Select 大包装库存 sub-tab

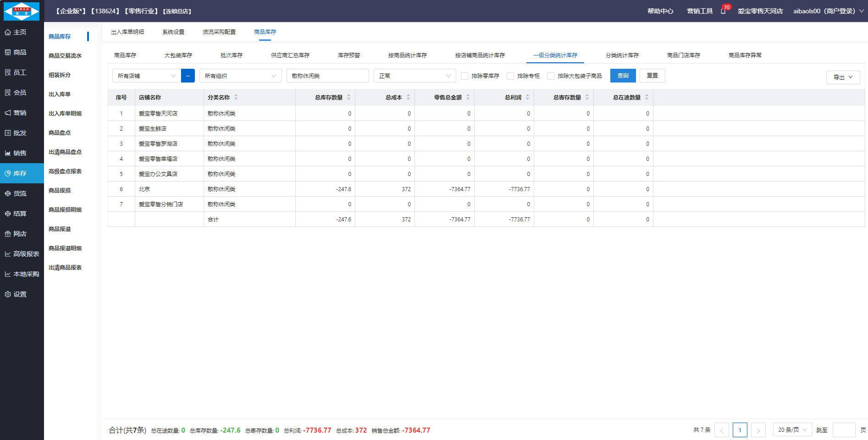[178, 55]
